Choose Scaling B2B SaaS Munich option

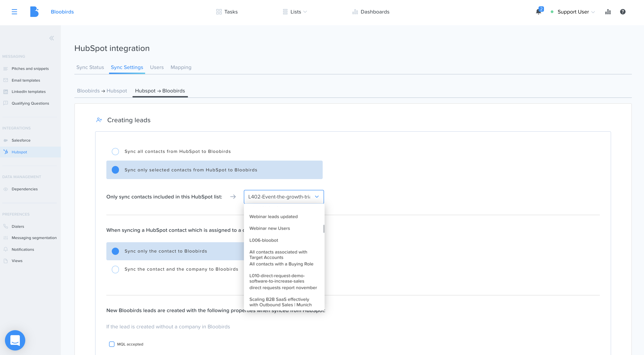pyautogui.click(x=281, y=302)
